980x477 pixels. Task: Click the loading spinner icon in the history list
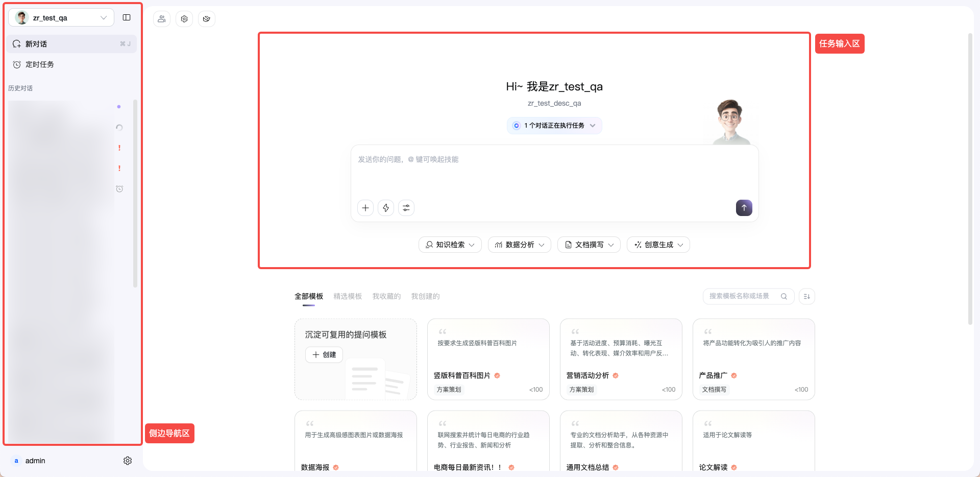point(119,128)
